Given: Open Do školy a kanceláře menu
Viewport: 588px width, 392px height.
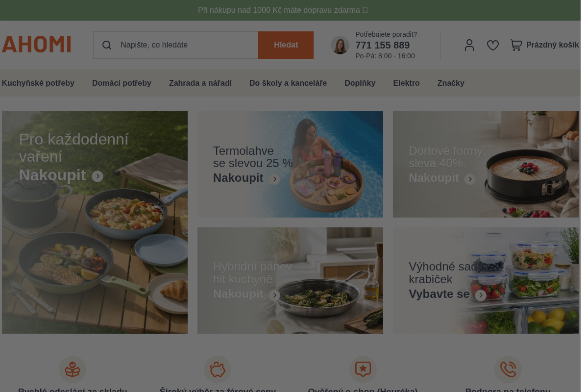Looking at the screenshot, I should [288, 83].
